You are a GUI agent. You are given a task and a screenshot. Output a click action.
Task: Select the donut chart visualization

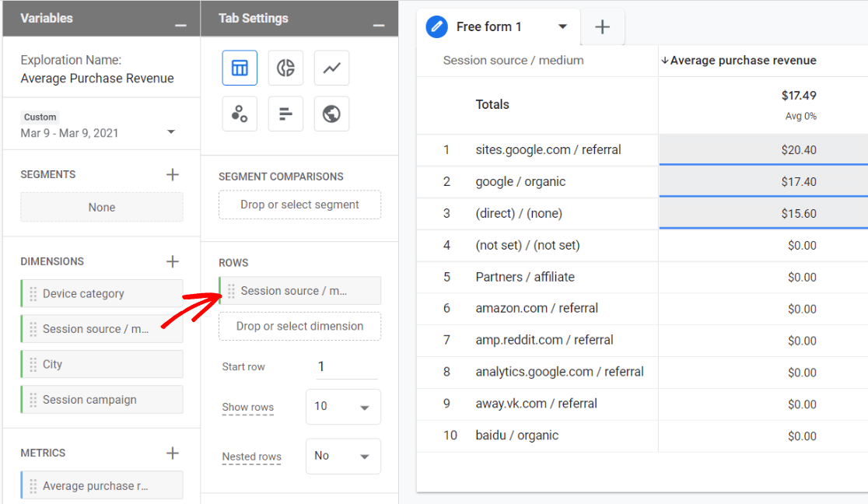pyautogui.click(x=285, y=68)
